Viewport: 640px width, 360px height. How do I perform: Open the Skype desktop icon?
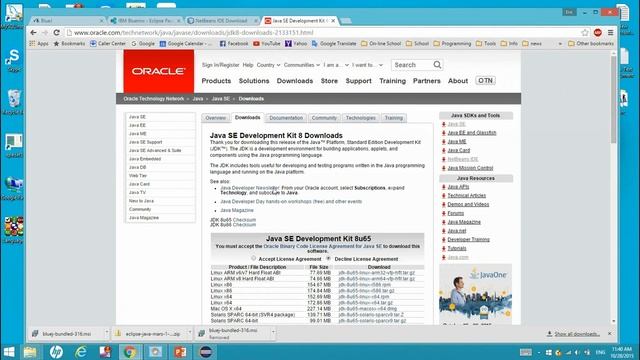(x=13, y=60)
